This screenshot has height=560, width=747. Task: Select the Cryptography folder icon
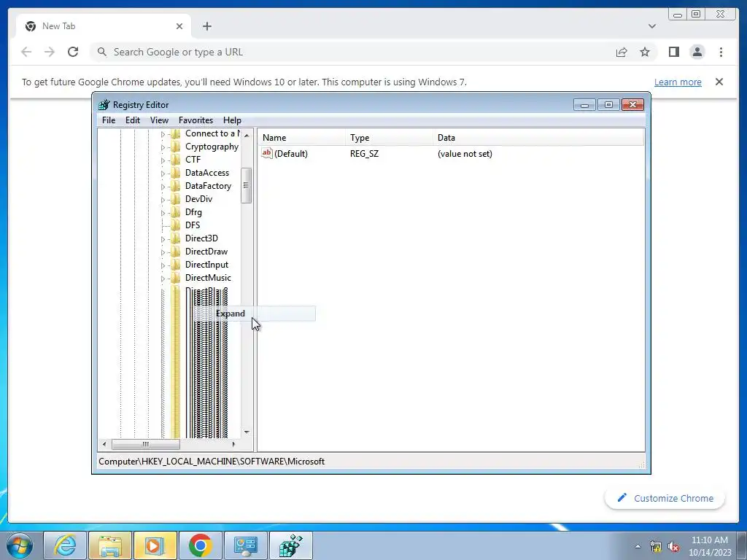(176, 147)
